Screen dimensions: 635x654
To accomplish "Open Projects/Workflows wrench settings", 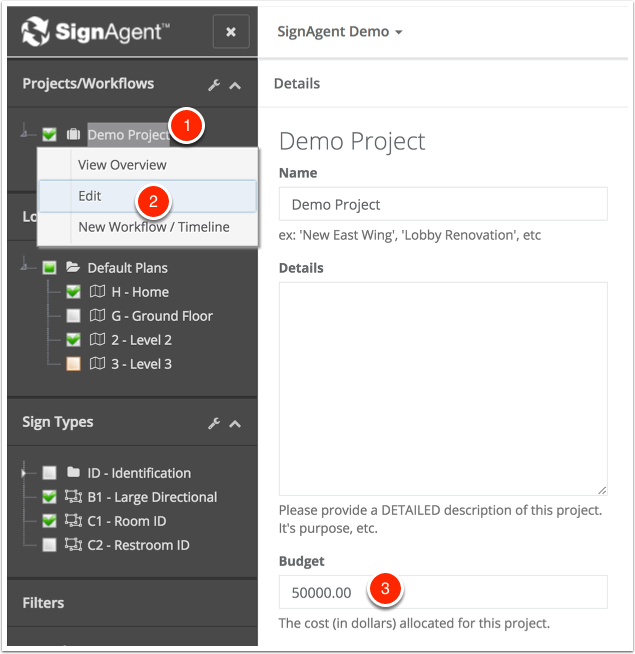I will pos(214,85).
